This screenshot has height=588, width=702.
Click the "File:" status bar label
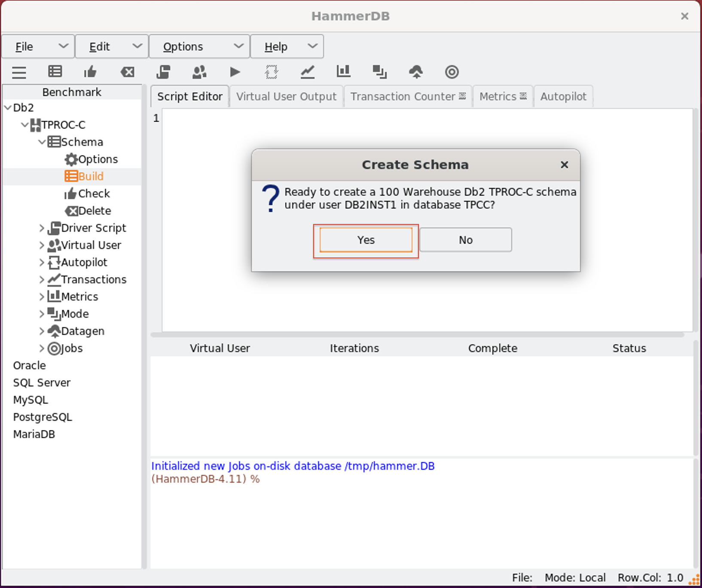522,578
